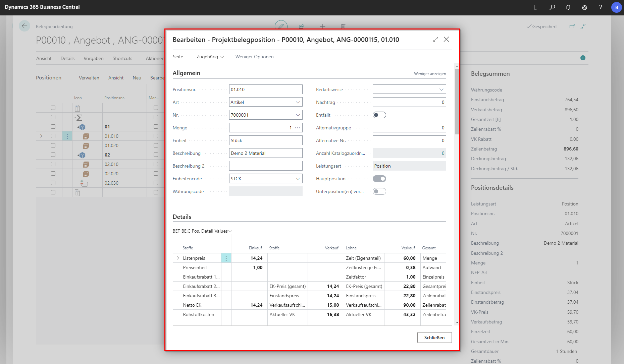Click the three-dot menu beside Listenpreis row
Viewport: 624px width, 364px height.
[x=226, y=258]
